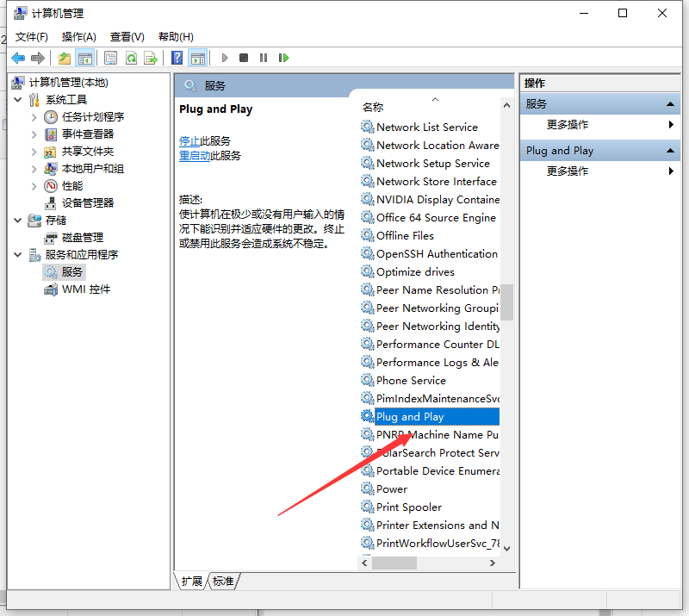The width and height of the screenshot is (689, 616).
Task: Click the Properties toolbar icon
Action: [110, 58]
